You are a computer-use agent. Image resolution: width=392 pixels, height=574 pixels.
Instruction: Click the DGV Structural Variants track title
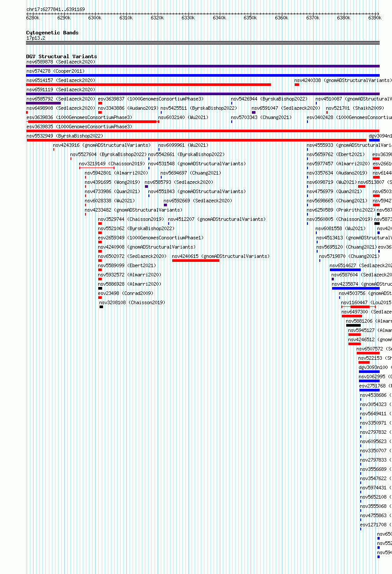(x=62, y=56)
